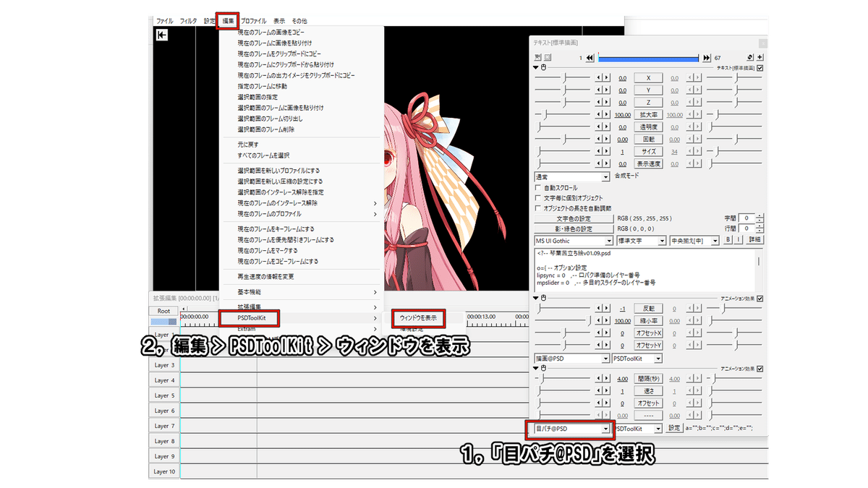868x488 pixels.
Task: Open 文字色の設定 color settings
Action: (x=573, y=218)
